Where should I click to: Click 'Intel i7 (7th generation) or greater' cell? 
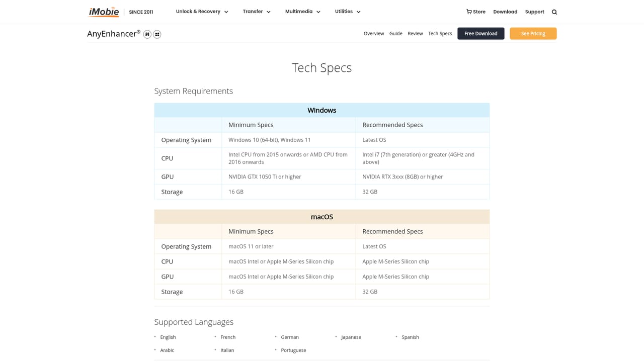pos(423,158)
